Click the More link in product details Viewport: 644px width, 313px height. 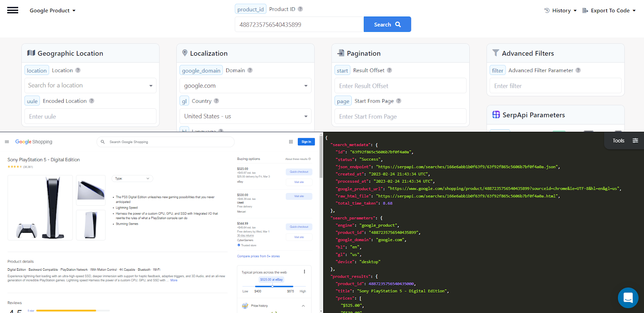pos(174,280)
